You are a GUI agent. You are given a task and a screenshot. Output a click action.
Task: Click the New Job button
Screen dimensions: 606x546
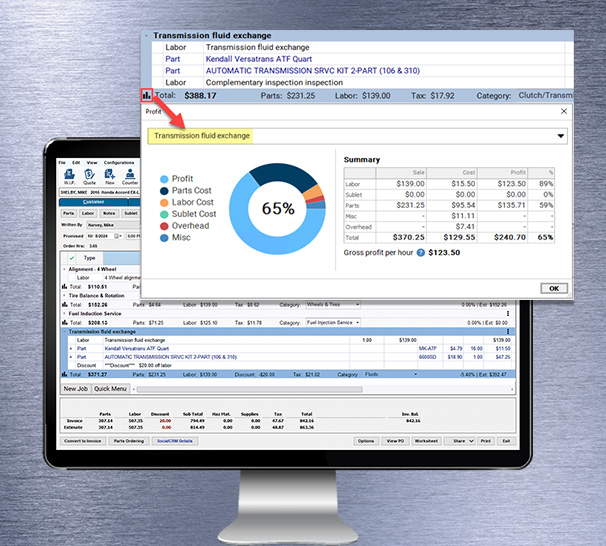75,389
